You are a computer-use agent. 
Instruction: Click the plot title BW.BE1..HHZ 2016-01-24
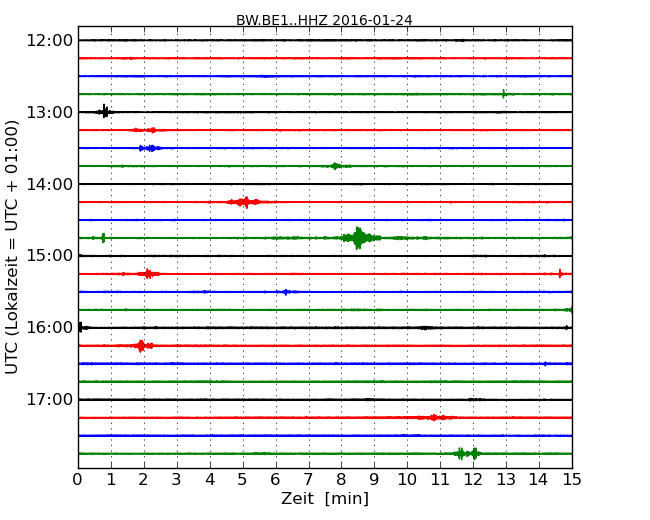coord(324,20)
